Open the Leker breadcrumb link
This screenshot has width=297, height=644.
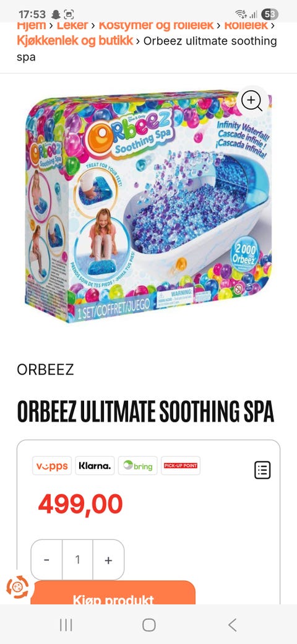tap(72, 25)
